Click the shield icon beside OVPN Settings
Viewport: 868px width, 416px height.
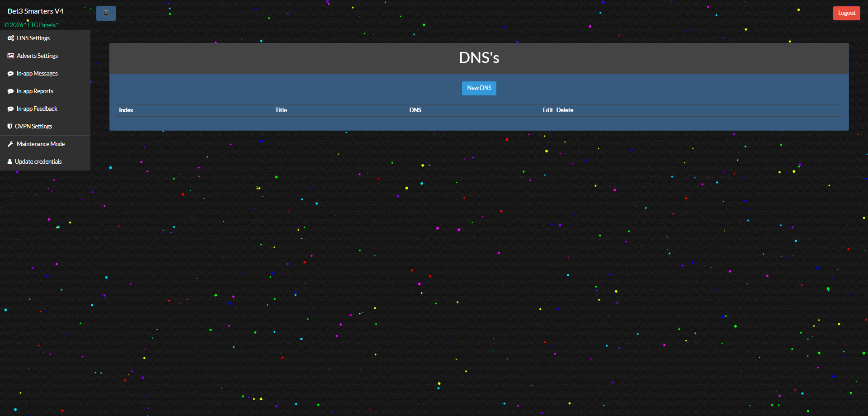click(x=10, y=127)
